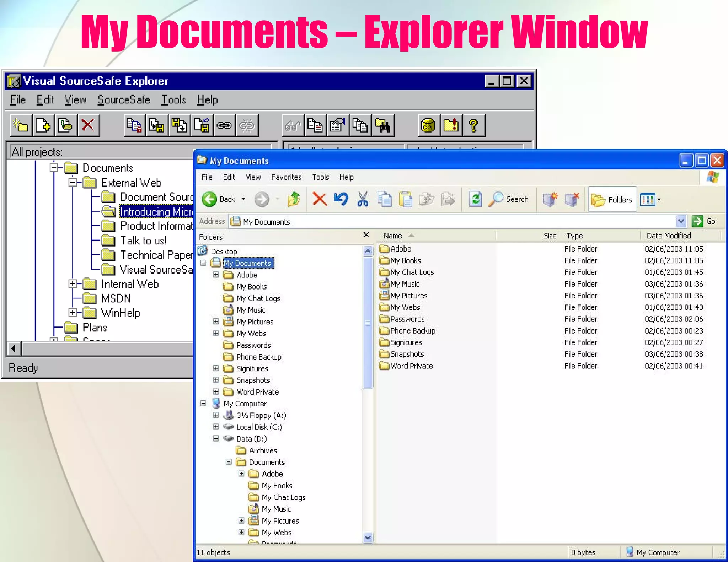Collapse the My Computer node in Folders tree
Viewport: 728px width, 562px height.
pos(203,403)
